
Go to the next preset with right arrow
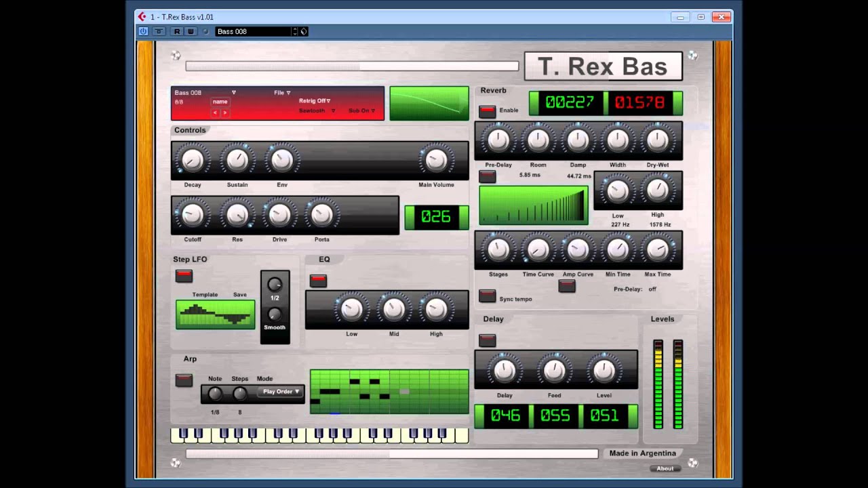pyautogui.click(x=225, y=113)
